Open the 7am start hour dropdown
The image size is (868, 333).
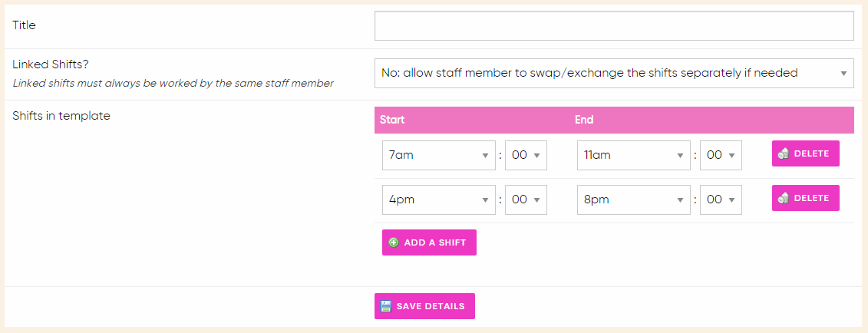pyautogui.click(x=438, y=155)
